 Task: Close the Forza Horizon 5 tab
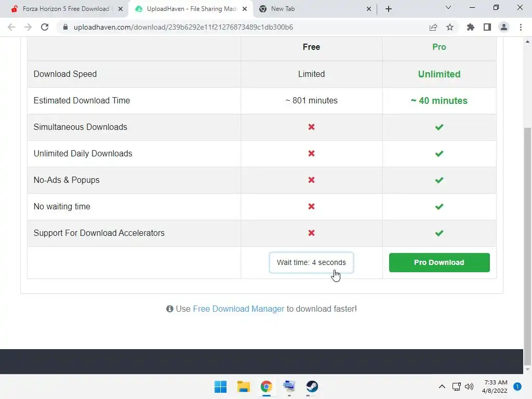tap(121, 9)
